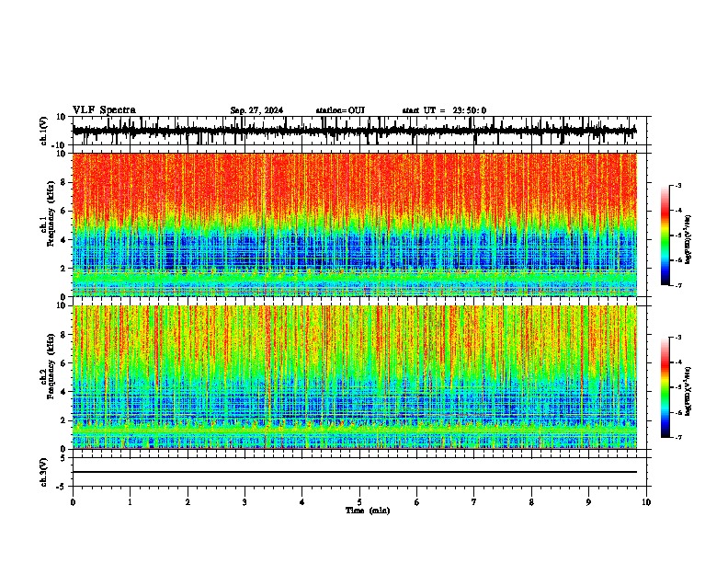Image resolution: width=728 pixels, height=563 pixels.
Task: Click the 'Time (min)' axis label
Action: (368, 511)
